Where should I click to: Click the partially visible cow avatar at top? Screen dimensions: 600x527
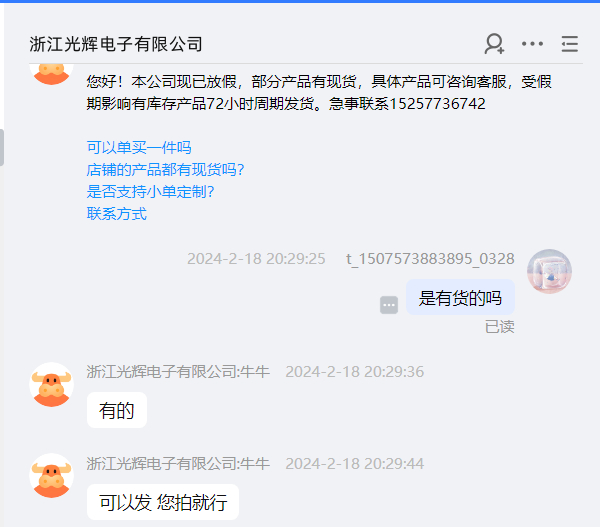tap(52, 73)
